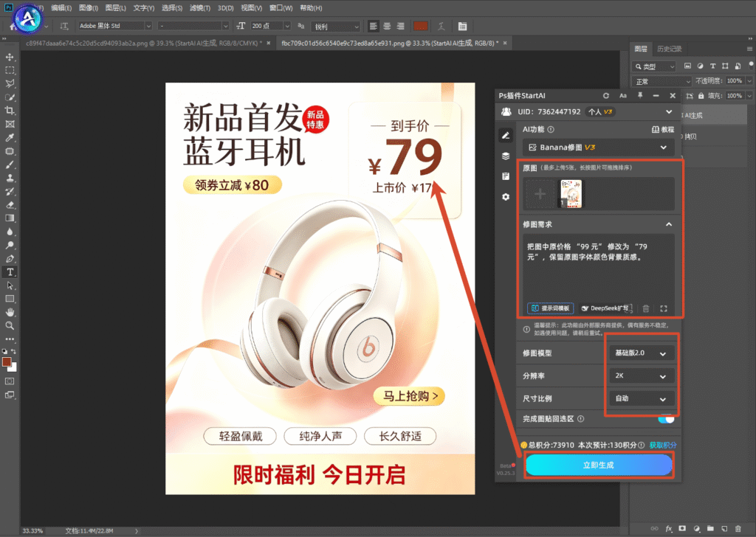
Task: Open the StartAI records document icon
Action: point(505,176)
